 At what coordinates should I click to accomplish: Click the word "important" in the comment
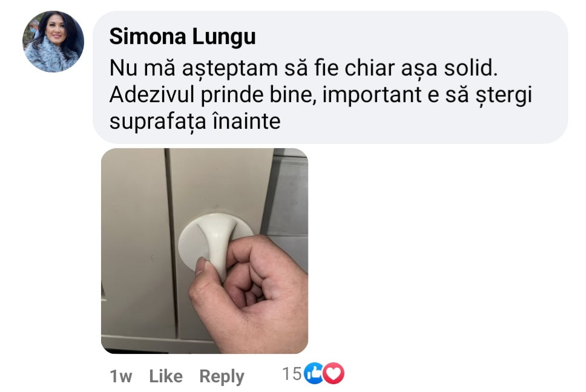[x=372, y=95]
